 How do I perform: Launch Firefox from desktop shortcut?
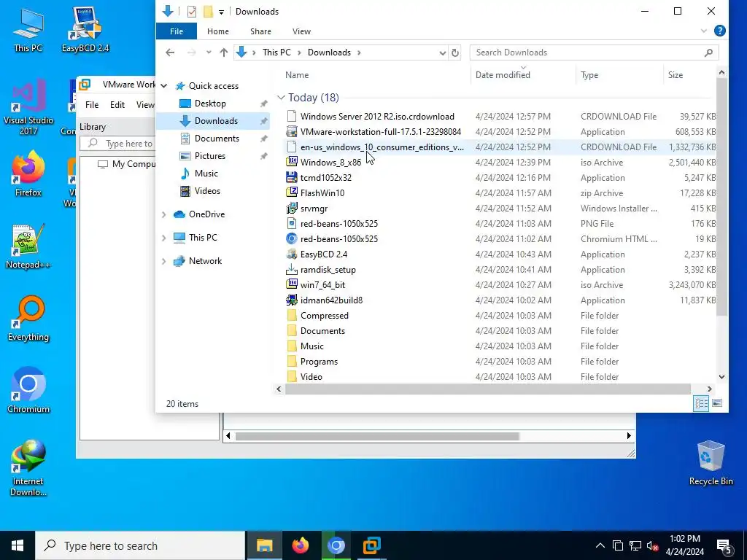(28, 174)
